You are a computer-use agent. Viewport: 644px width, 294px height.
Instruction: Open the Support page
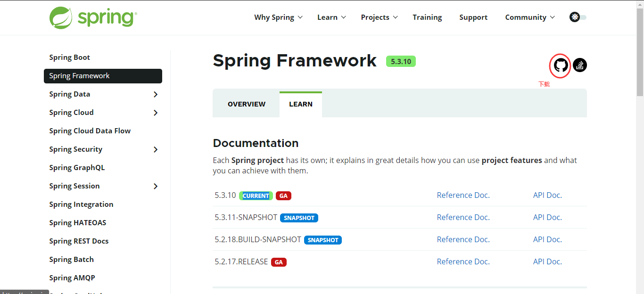click(473, 17)
